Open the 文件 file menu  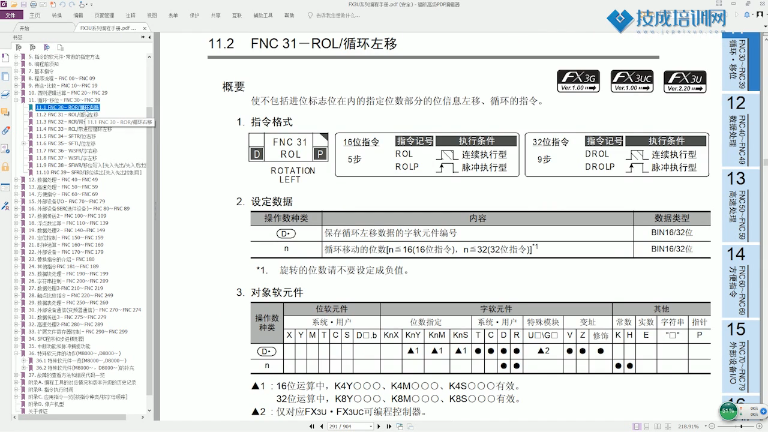tap(11, 15)
